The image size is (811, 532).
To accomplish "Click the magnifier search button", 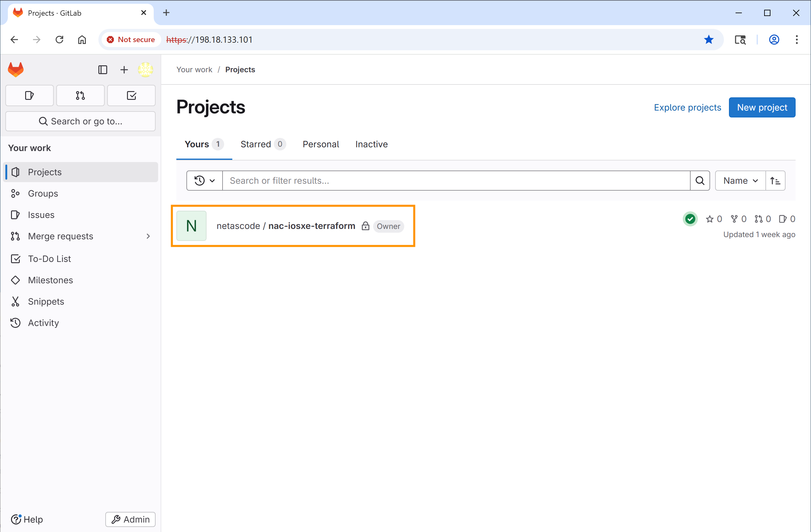I will click(x=700, y=181).
